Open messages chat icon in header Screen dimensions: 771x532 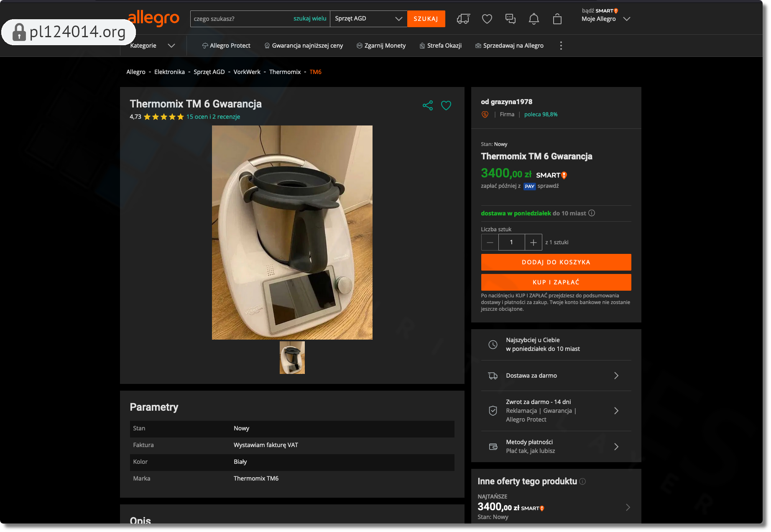(511, 19)
